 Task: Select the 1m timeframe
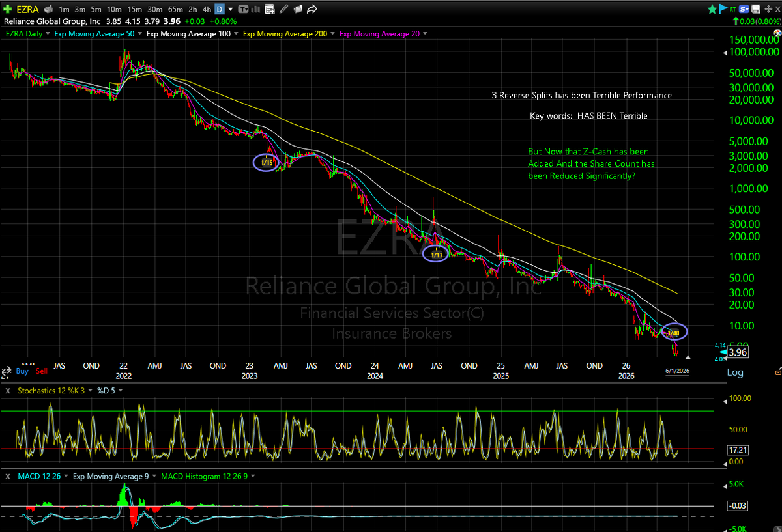(x=64, y=9)
